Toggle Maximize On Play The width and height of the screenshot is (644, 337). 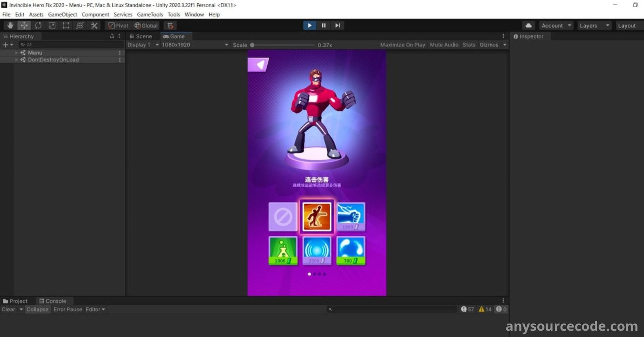pyautogui.click(x=402, y=45)
